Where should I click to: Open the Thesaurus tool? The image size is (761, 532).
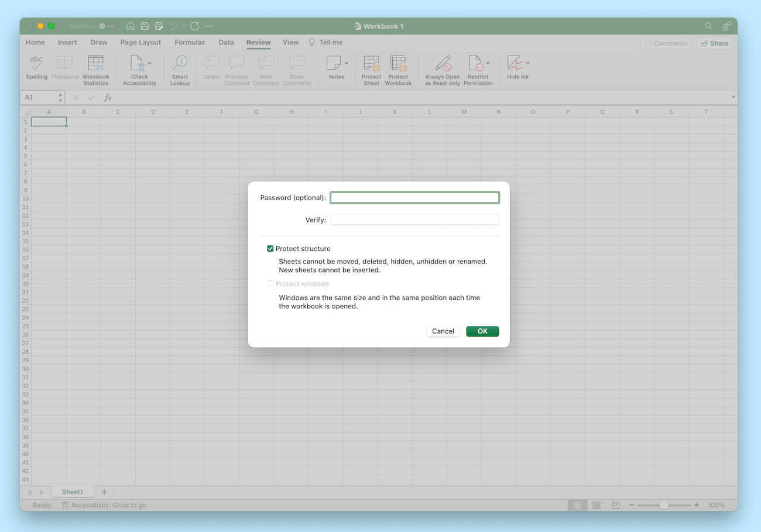(x=64, y=69)
